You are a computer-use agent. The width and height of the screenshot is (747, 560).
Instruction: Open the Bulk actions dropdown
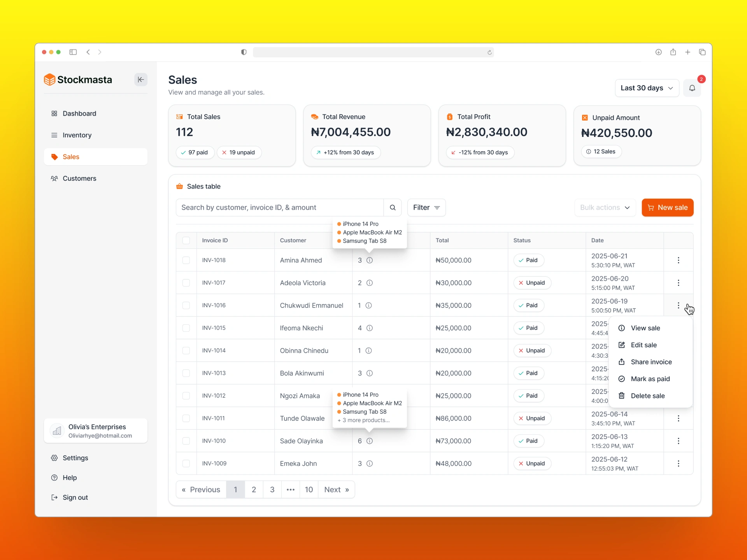point(605,208)
